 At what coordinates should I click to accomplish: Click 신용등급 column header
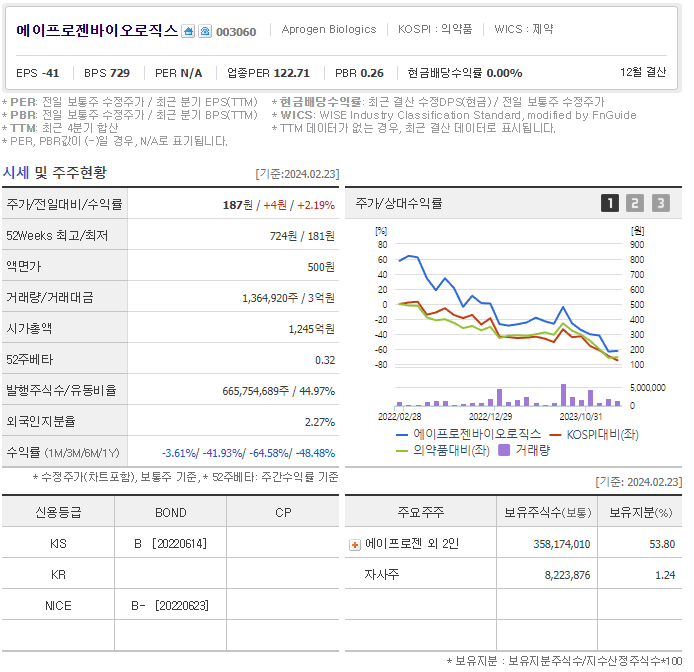coord(58,513)
